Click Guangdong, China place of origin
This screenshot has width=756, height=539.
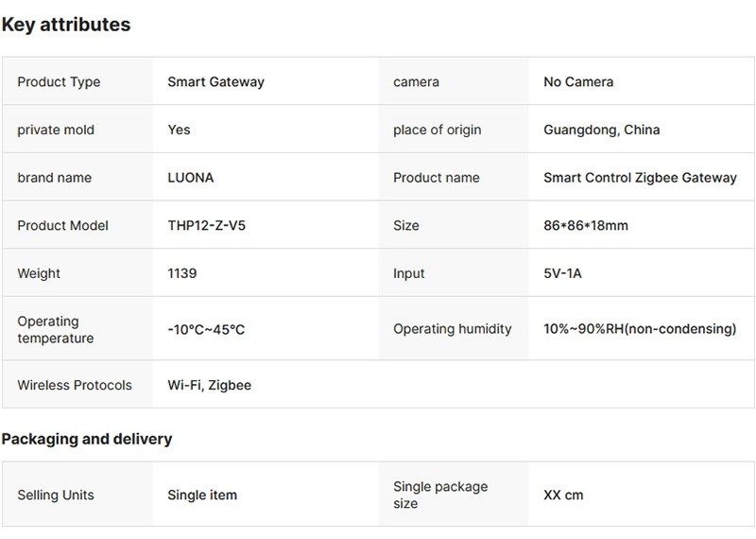click(x=601, y=130)
